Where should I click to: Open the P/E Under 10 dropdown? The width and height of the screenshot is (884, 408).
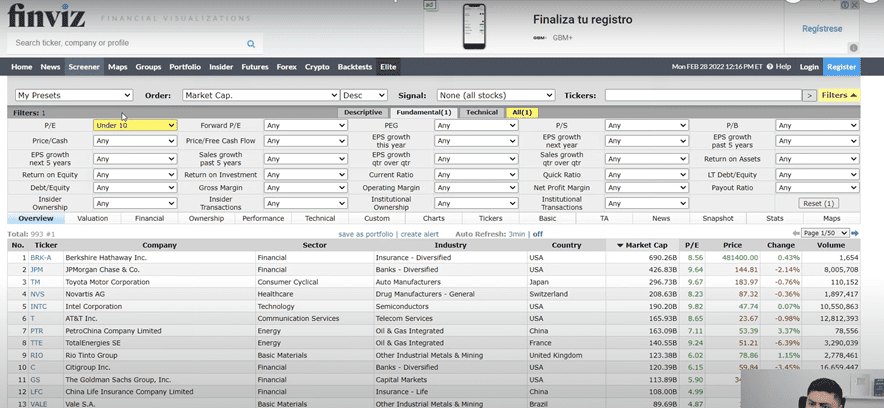click(135, 126)
